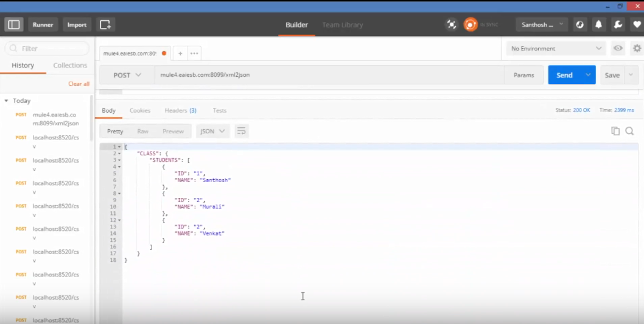Viewport: 644px width, 324px height.
Task: Switch to the Collections tab
Action: click(x=70, y=65)
